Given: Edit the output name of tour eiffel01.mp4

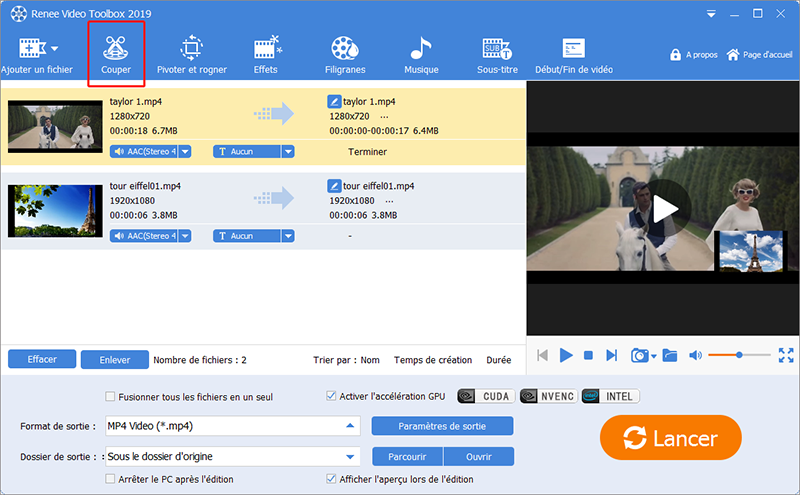Looking at the screenshot, I should (x=334, y=186).
